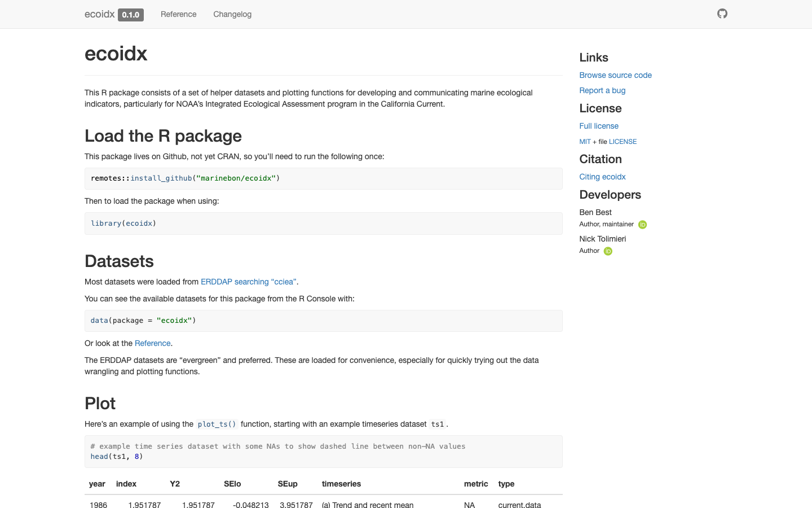Open Ben Best's ORCID icon
The image size is (812, 508).
point(642,225)
